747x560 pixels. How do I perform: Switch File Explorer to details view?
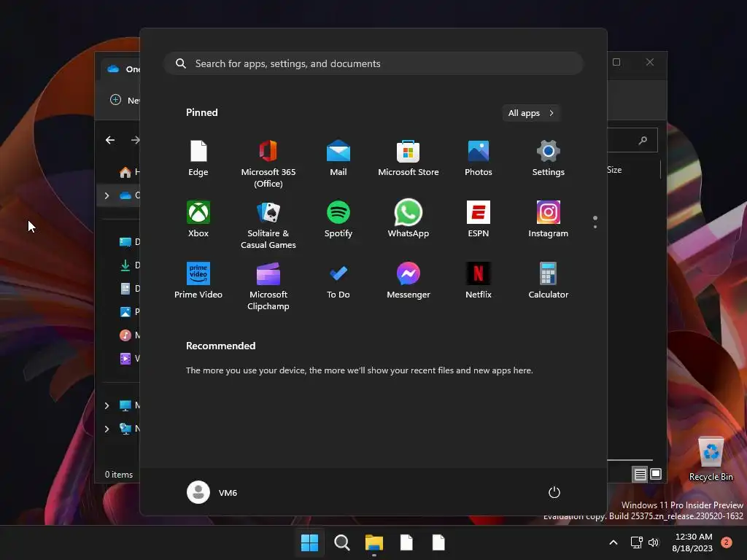(640, 474)
